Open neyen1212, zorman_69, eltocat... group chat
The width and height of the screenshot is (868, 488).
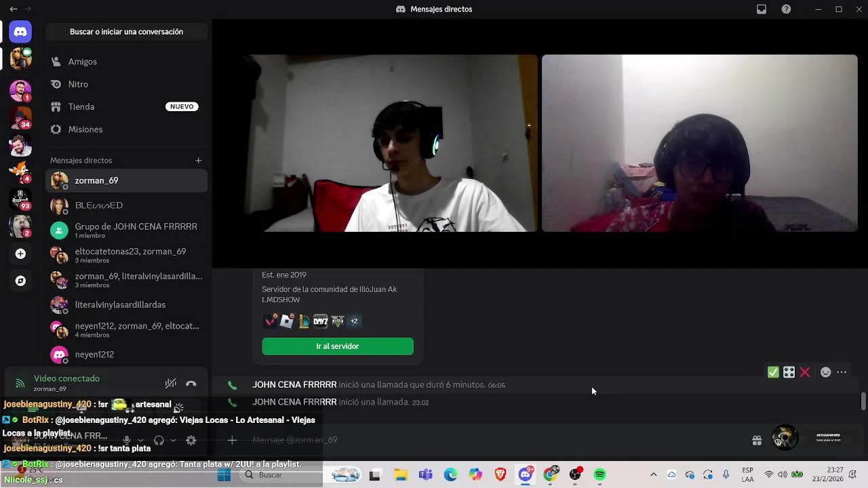pos(126,330)
